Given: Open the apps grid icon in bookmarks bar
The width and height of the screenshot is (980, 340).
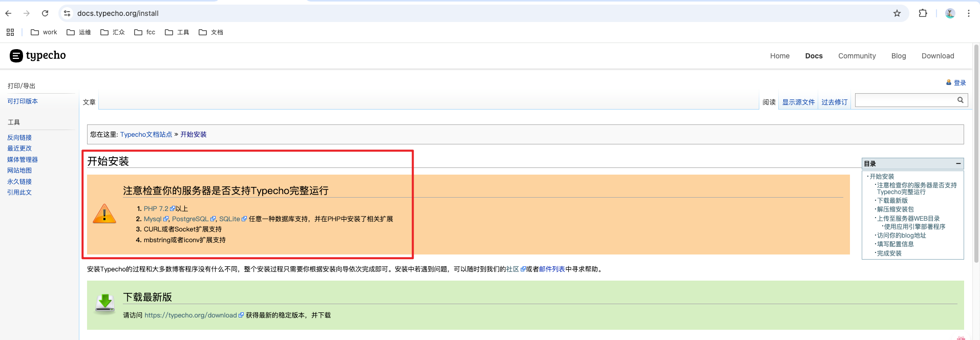Looking at the screenshot, I should point(10,32).
